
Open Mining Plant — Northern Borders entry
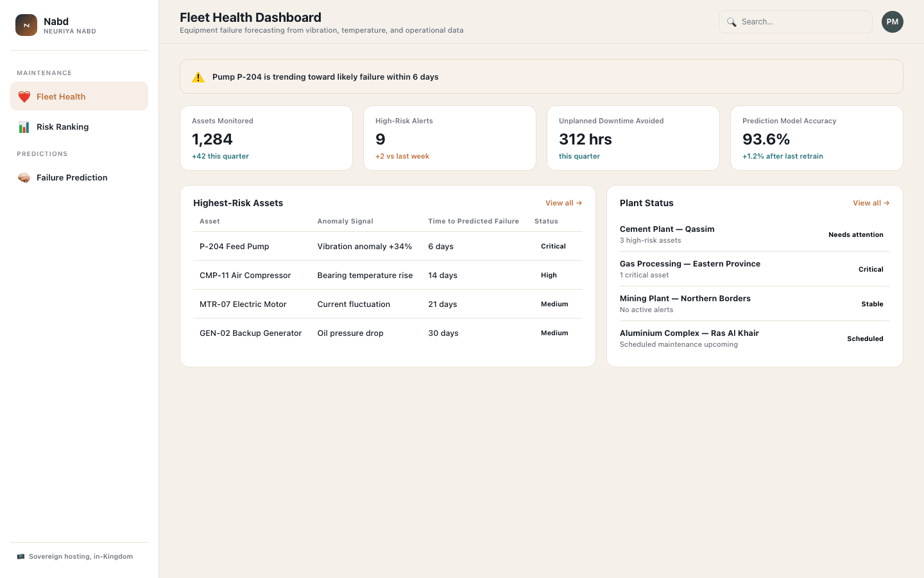coord(755,304)
